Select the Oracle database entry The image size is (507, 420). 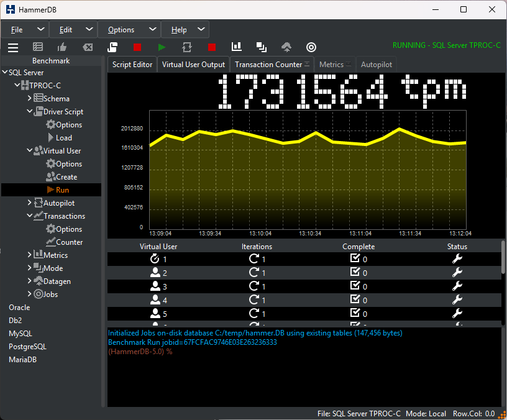(19, 308)
